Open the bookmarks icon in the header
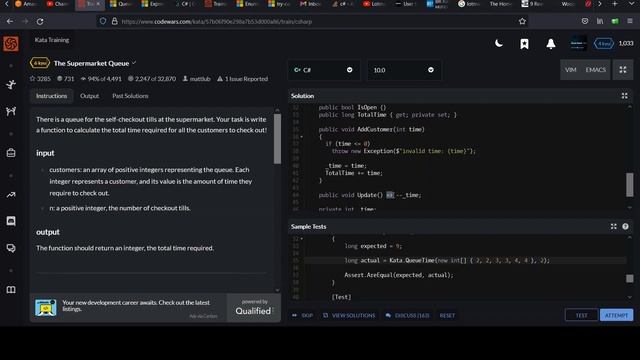The image size is (640, 360). click(x=524, y=44)
